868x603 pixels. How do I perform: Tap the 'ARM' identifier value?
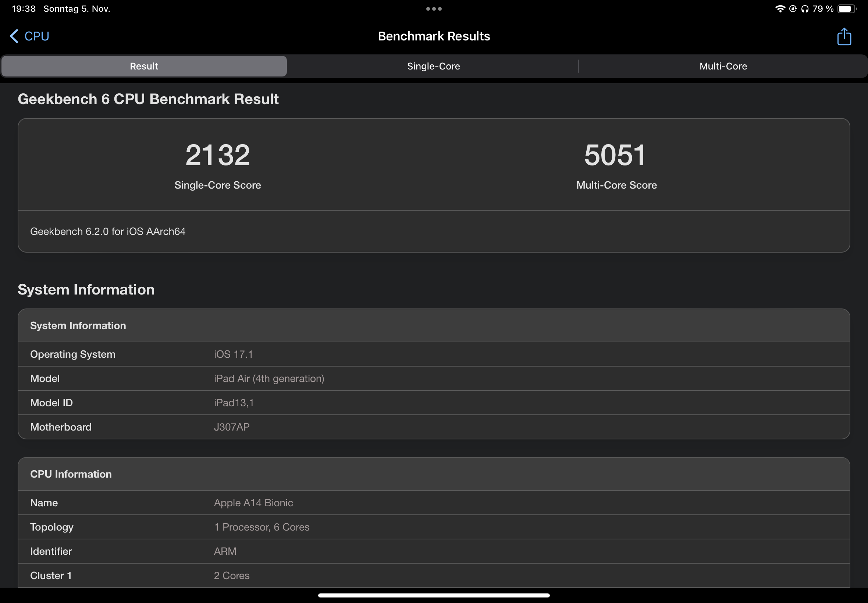(225, 551)
